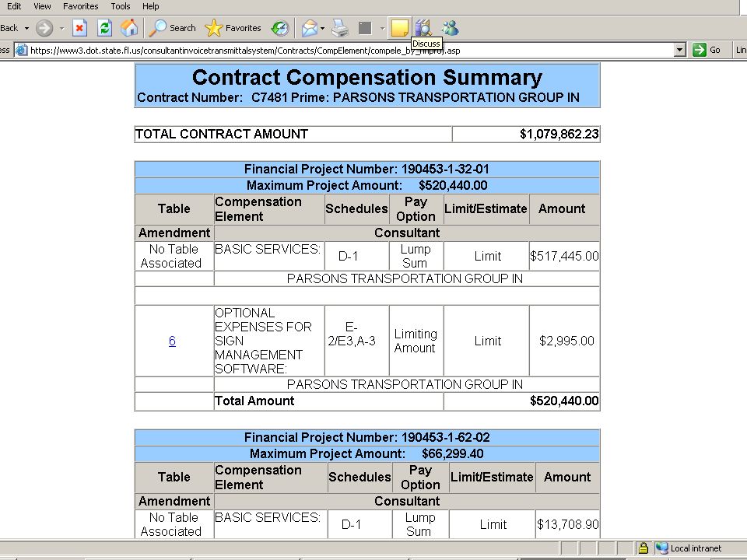
Task: Stop page loading with red X icon
Action: (x=79, y=28)
